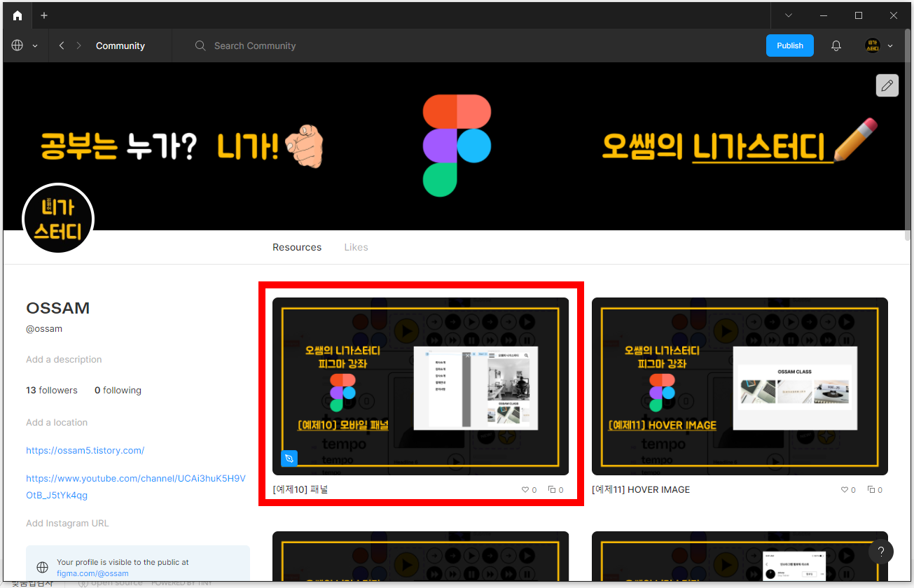Click duplicate count icon for [예제10] 패널
Viewport: 914px width, 588px height.
tap(551, 490)
